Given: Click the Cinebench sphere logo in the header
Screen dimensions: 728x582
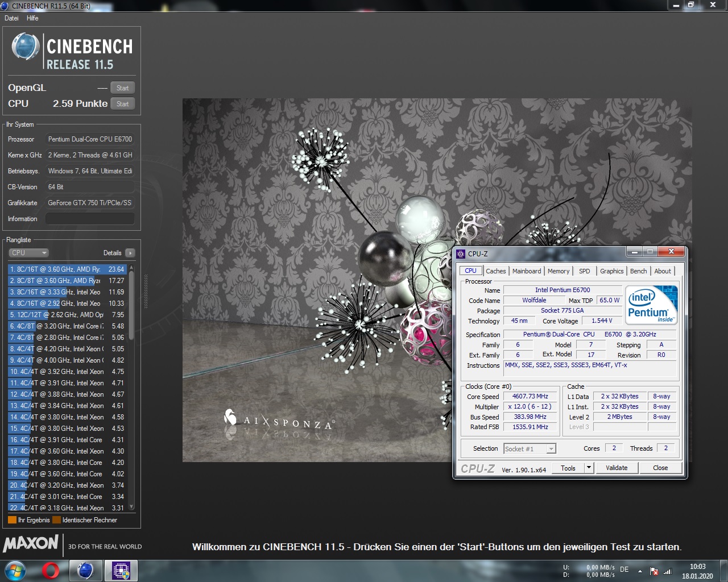Looking at the screenshot, I should pyautogui.click(x=26, y=47).
